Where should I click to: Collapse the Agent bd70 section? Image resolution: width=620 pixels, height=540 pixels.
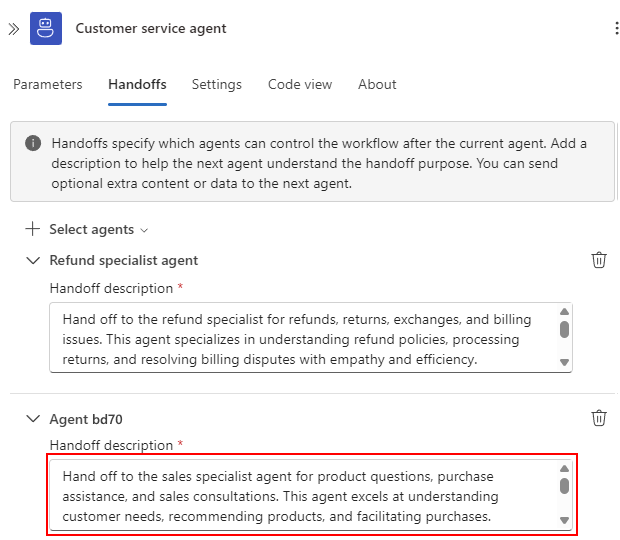click(33, 419)
